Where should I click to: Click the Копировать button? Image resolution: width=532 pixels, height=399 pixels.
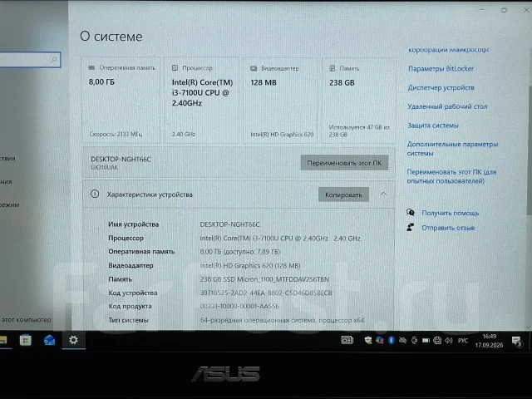(343, 195)
